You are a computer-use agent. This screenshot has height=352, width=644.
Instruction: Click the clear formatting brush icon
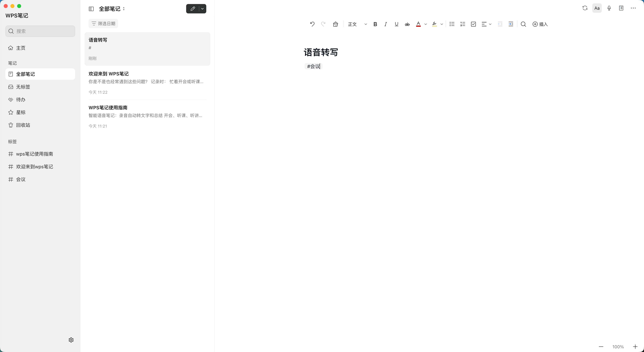335,24
